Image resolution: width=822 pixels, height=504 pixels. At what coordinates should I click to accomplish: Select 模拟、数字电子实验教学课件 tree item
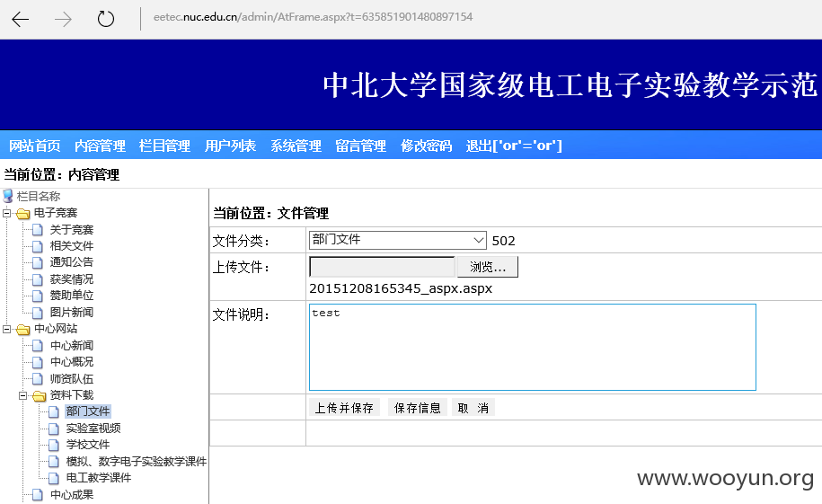click(137, 462)
